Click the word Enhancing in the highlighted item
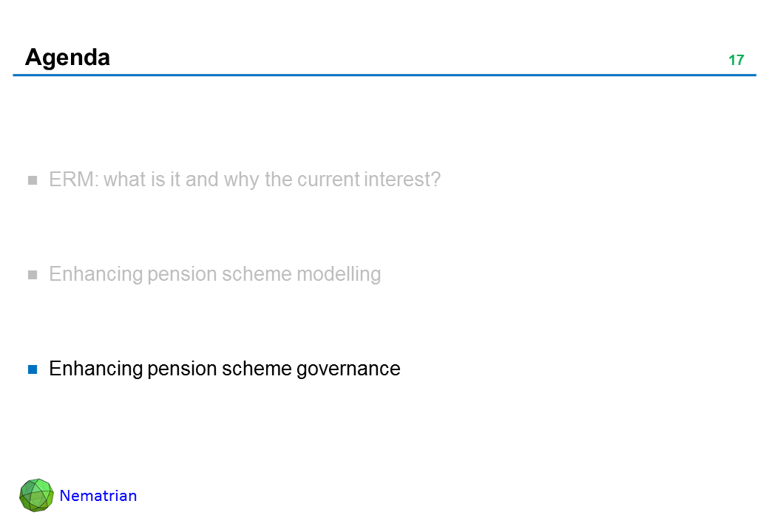769x532 pixels. 95,368
